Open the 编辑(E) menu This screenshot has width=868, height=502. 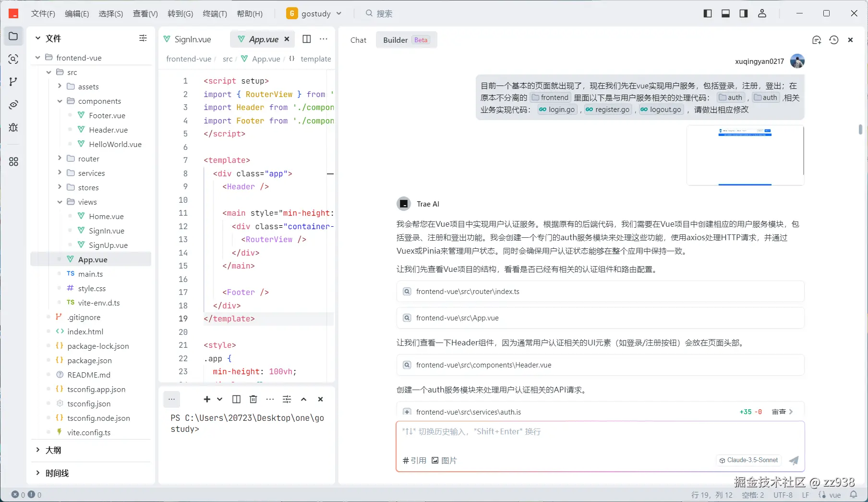coord(77,13)
